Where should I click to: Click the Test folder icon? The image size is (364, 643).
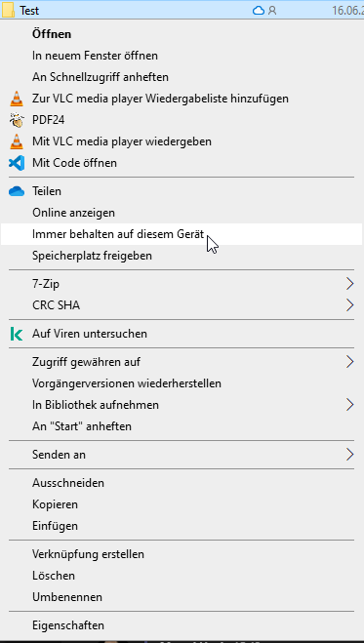point(9,10)
